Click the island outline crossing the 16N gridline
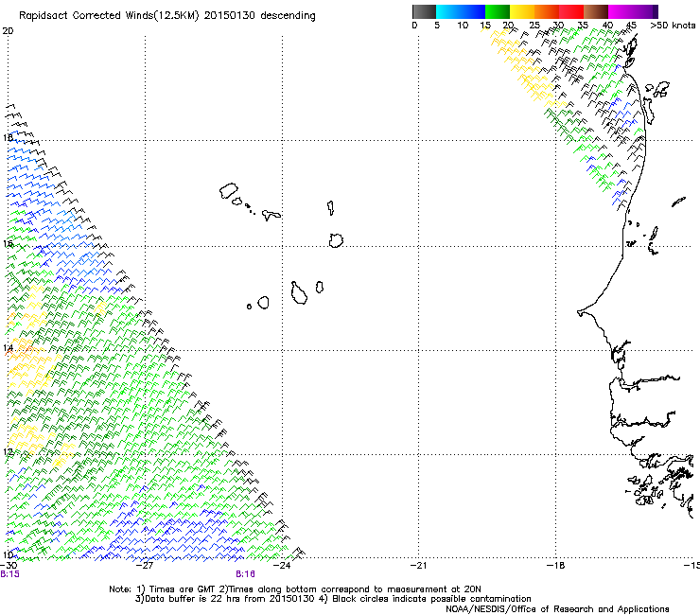 [x=336, y=240]
